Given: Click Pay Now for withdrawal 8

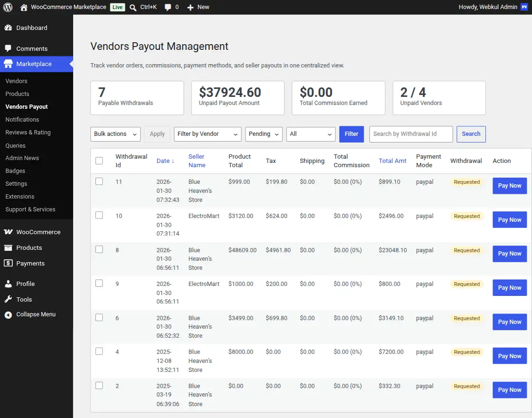Looking at the screenshot, I should (x=510, y=254).
